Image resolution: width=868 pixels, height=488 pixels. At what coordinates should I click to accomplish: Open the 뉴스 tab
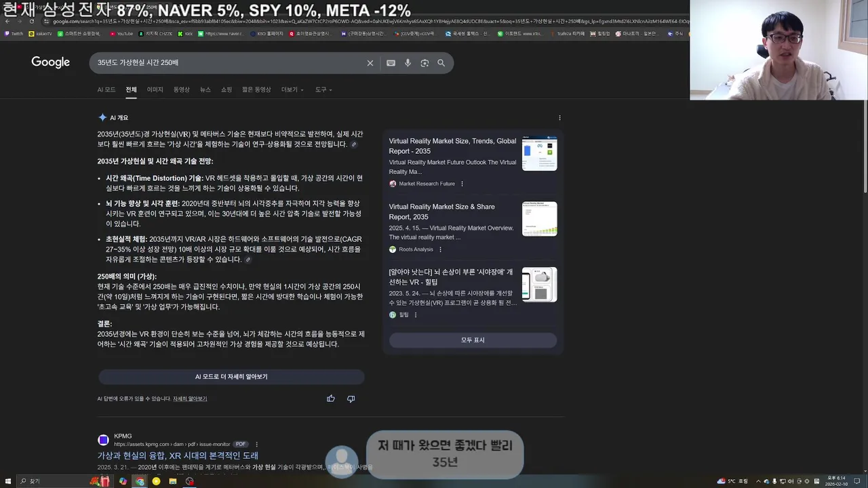tap(205, 89)
